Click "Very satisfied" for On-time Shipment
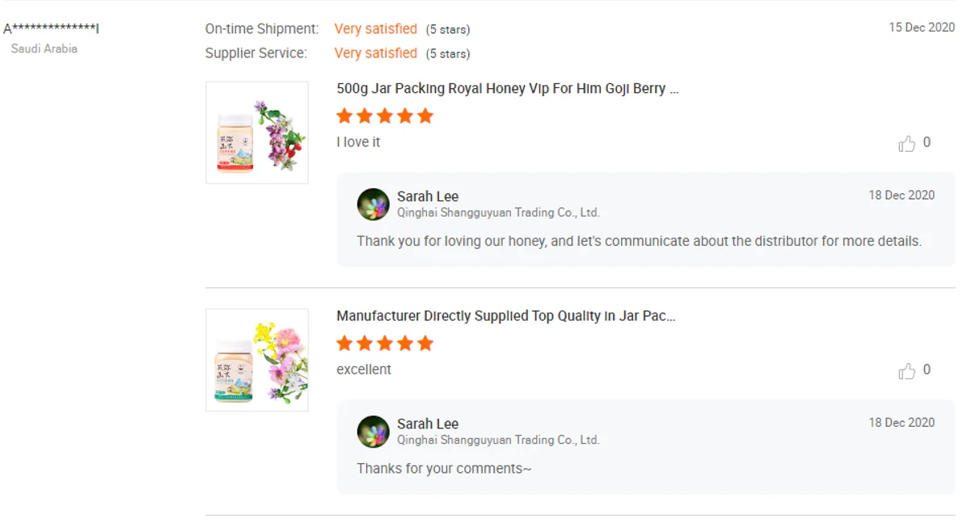This screenshot has width=980, height=523. [376, 29]
